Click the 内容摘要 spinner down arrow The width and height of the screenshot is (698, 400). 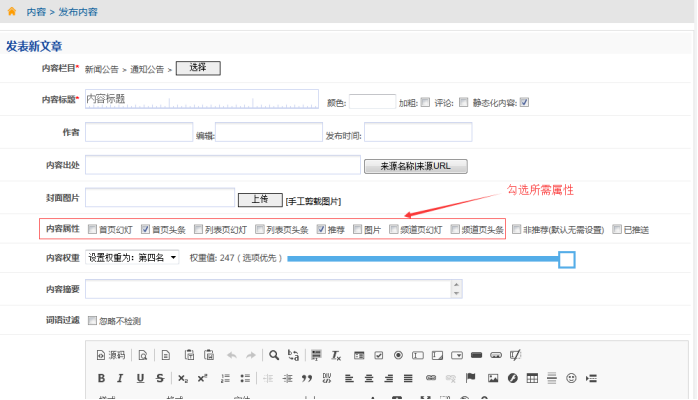[x=457, y=294]
